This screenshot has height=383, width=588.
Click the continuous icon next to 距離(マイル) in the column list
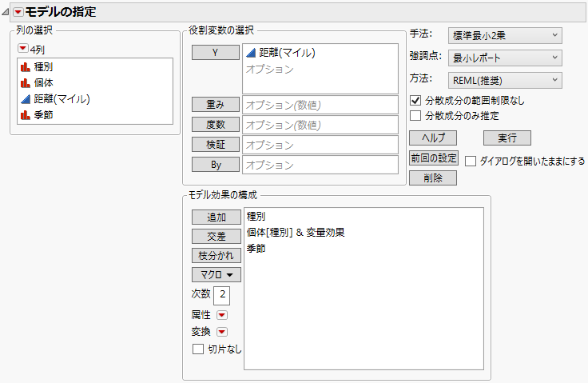[26, 99]
